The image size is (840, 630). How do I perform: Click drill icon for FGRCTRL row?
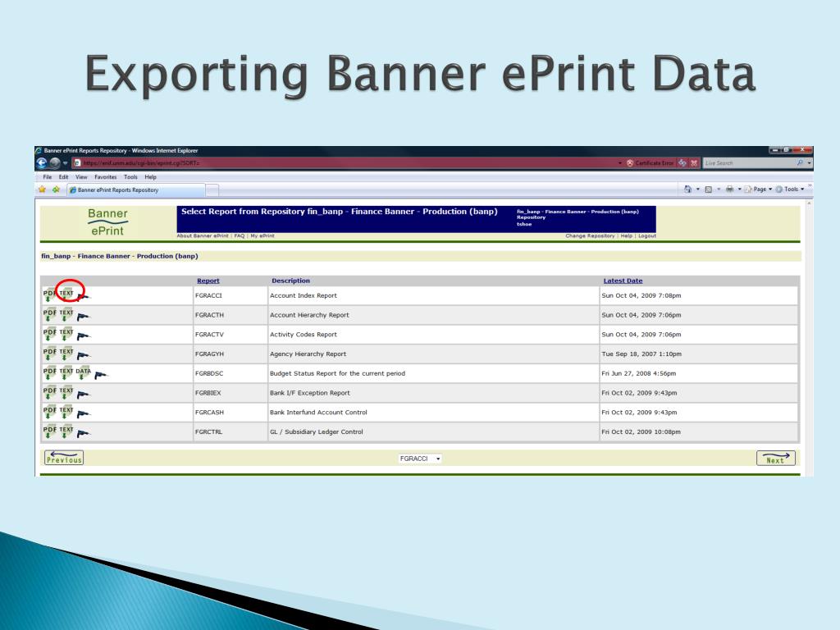tap(83, 433)
